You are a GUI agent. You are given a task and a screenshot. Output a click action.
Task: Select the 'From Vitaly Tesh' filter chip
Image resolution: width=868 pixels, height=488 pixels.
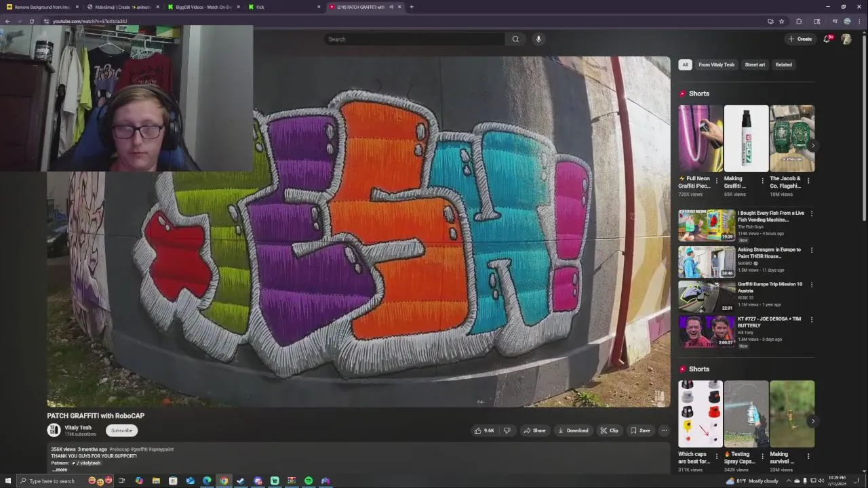click(x=716, y=64)
